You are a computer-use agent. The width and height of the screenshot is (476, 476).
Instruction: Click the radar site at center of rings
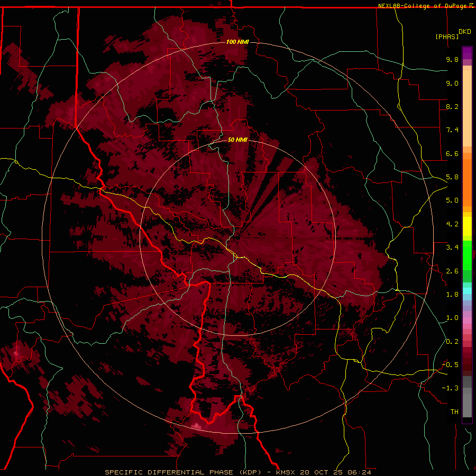pyautogui.click(x=237, y=237)
